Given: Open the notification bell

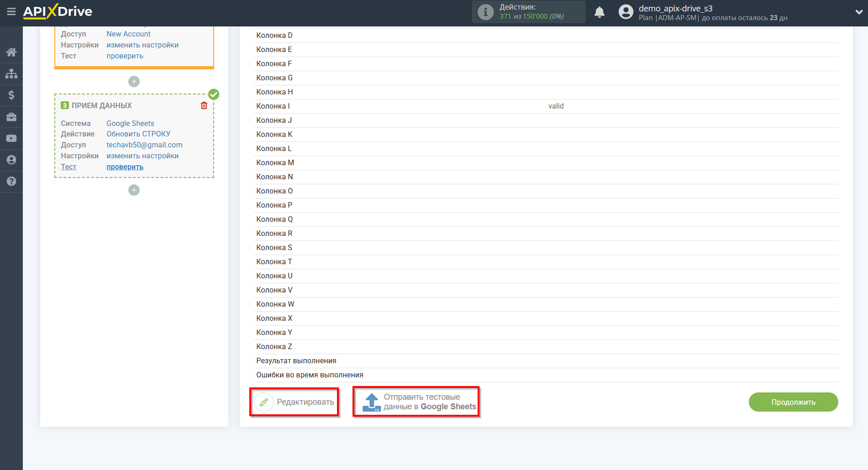Looking at the screenshot, I should pyautogui.click(x=600, y=12).
